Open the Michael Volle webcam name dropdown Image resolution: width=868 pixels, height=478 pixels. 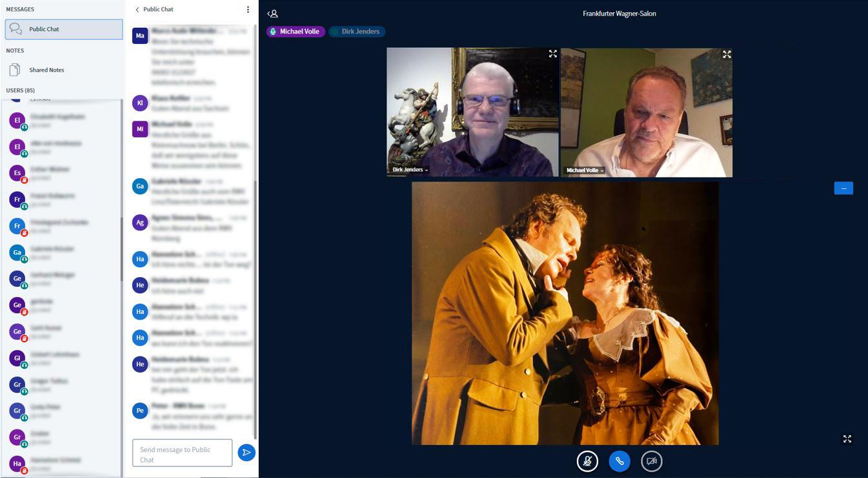click(x=585, y=170)
